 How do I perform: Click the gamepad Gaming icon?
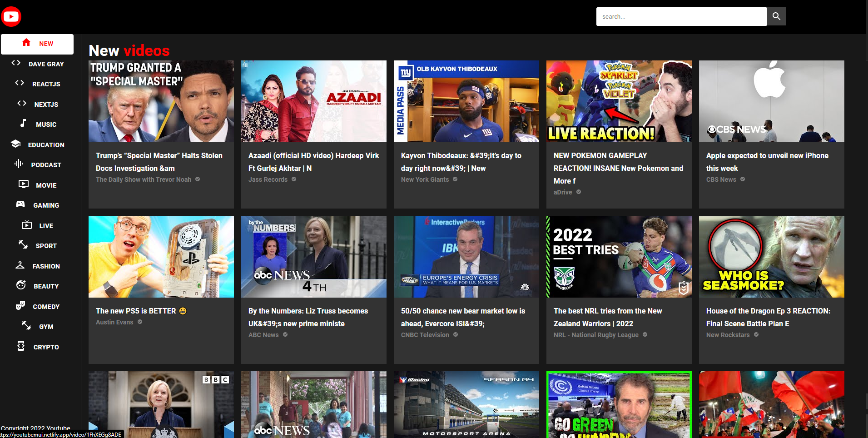click(20, 204)
